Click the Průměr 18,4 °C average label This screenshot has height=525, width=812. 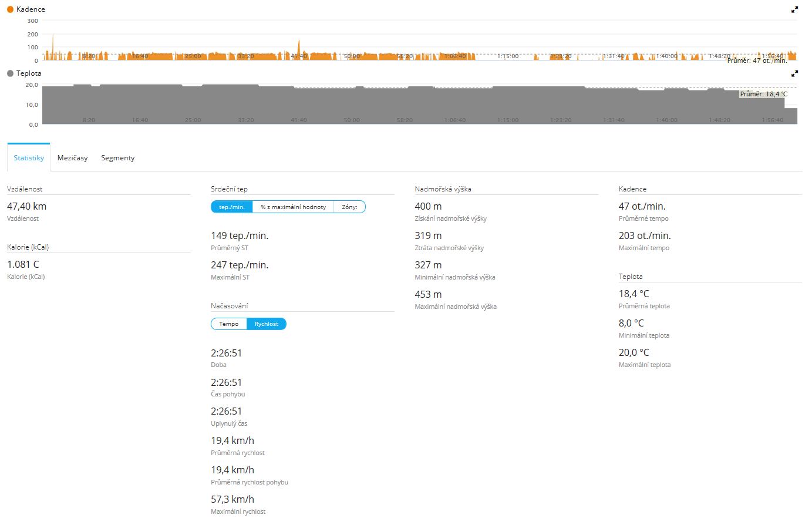pyautogui.click(x=763, y=94)
